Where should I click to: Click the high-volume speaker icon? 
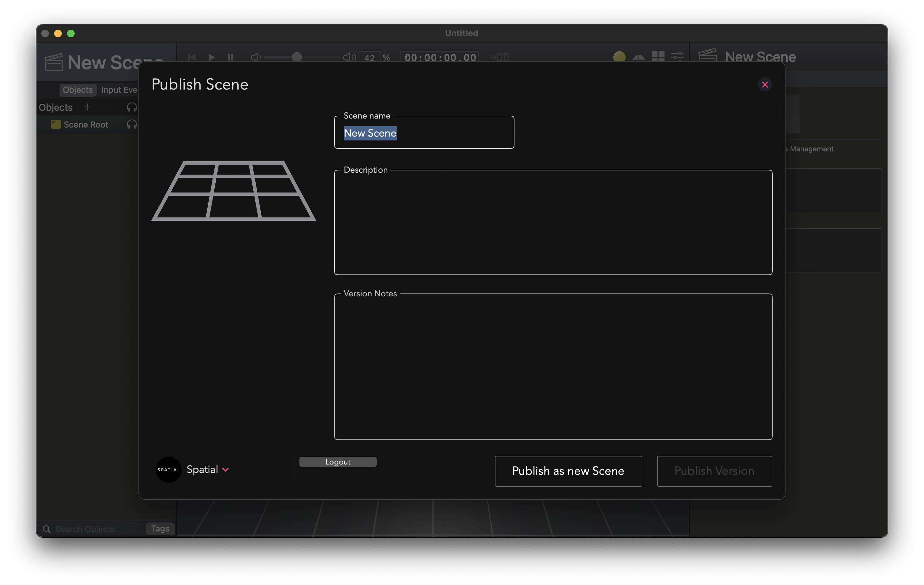coord(350,57)
